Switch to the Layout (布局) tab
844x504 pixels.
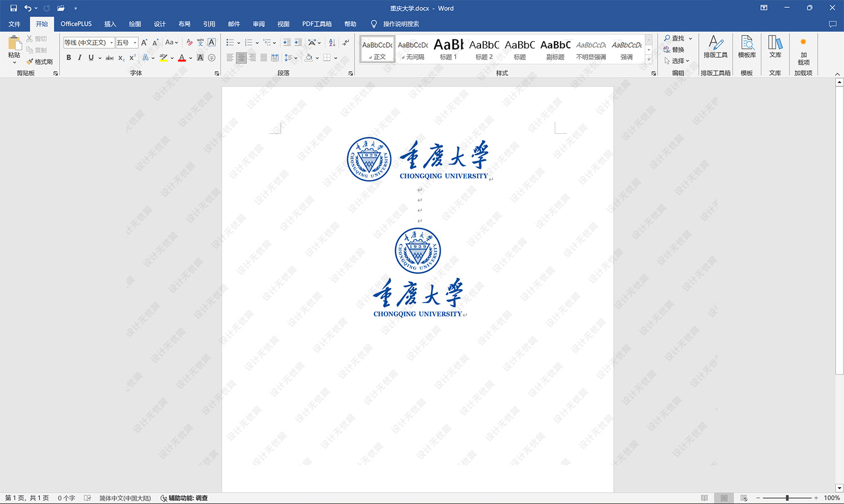coord(185,24)
